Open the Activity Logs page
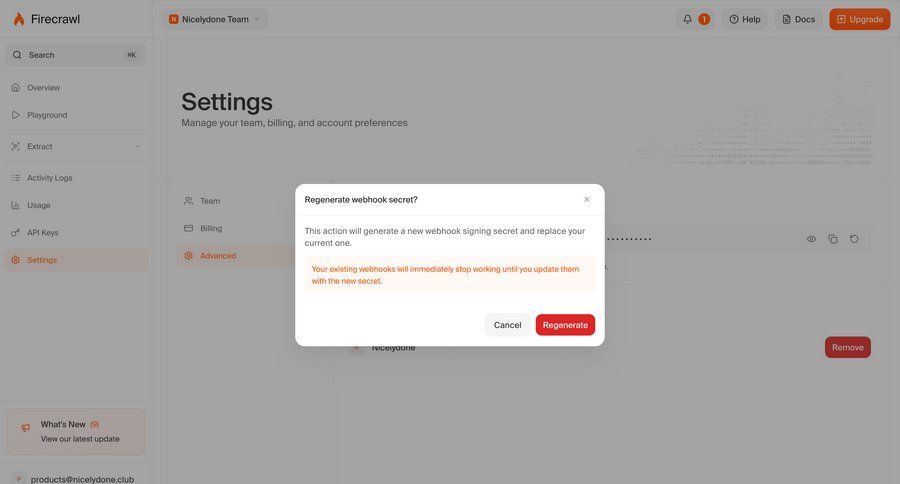 coord(49,178)
